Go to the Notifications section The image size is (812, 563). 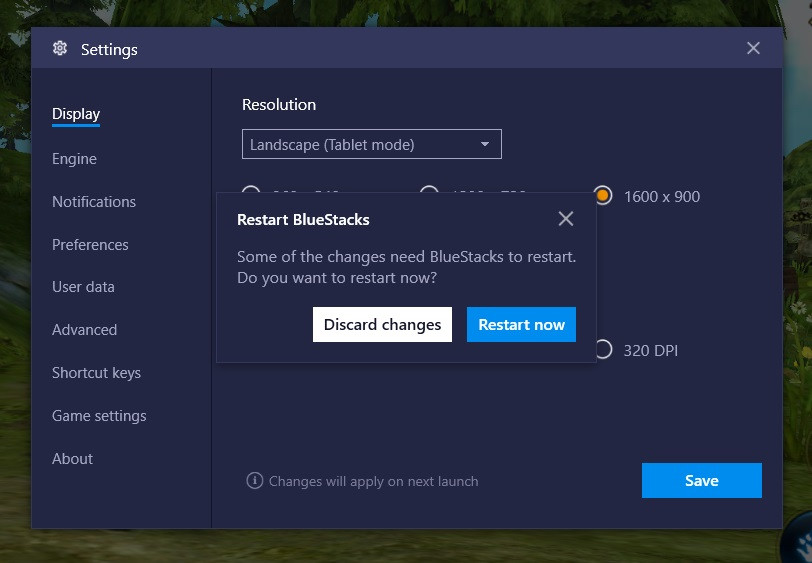(94, 202)
